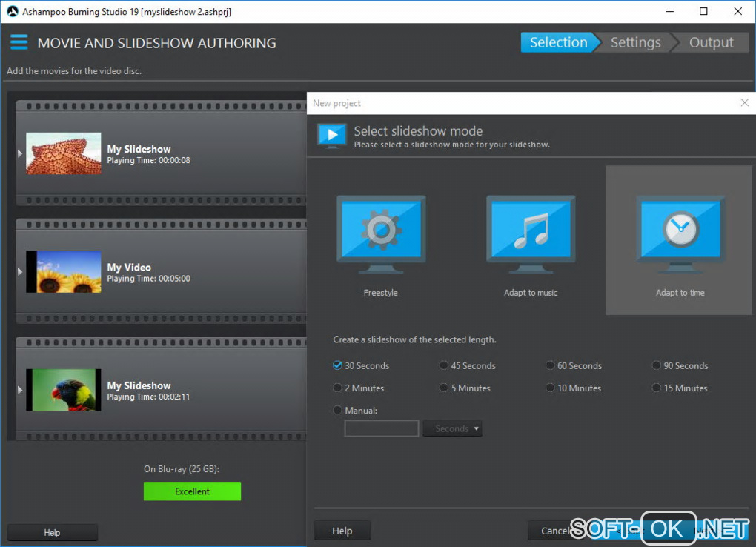
Task: Click the Adapt to time label
Action: pyautogui.click(x=680, y=292)
